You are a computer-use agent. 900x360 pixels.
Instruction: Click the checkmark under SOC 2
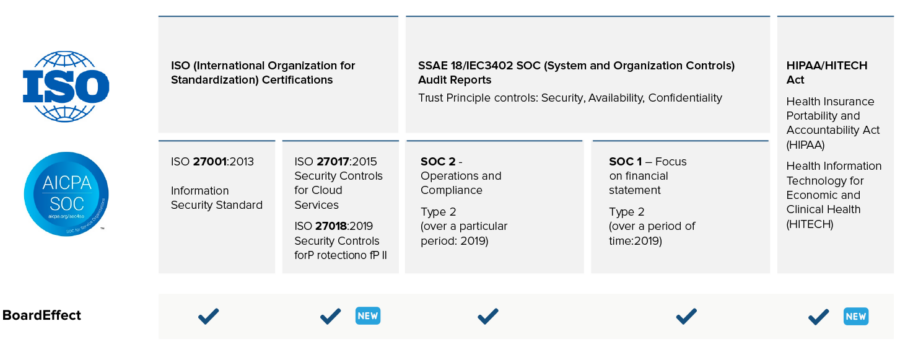click(x=488, y=316)
